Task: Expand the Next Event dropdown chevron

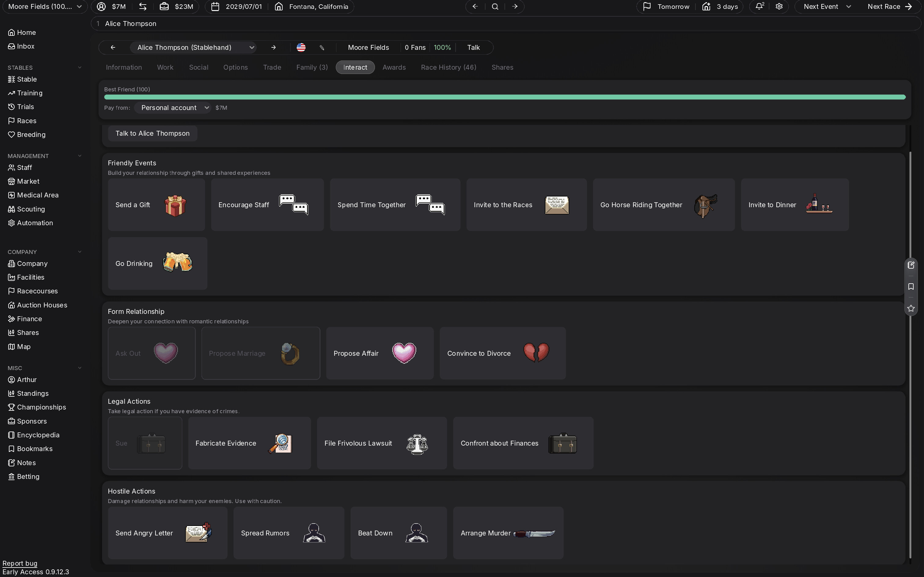Action: pos(849,6)
